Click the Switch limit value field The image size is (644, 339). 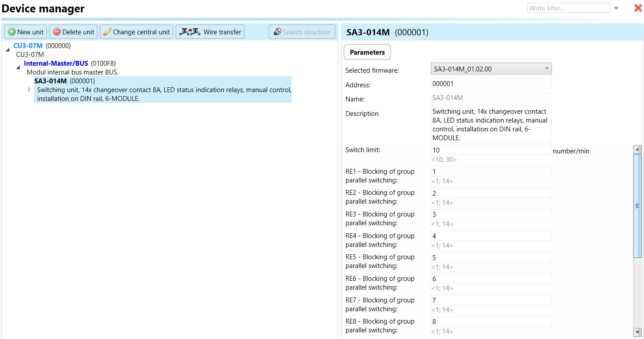[491, 150]
